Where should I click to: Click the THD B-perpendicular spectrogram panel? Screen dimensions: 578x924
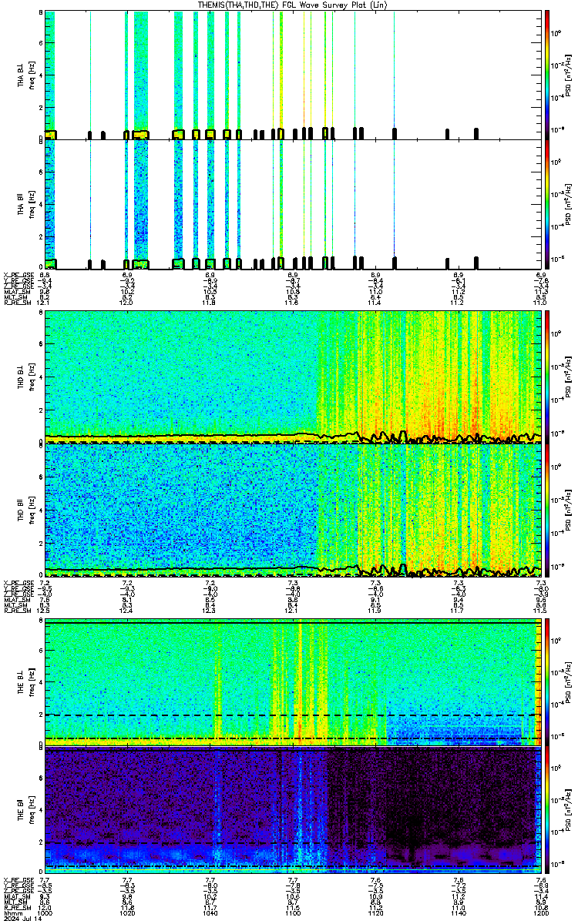click(x=291, y=377)
